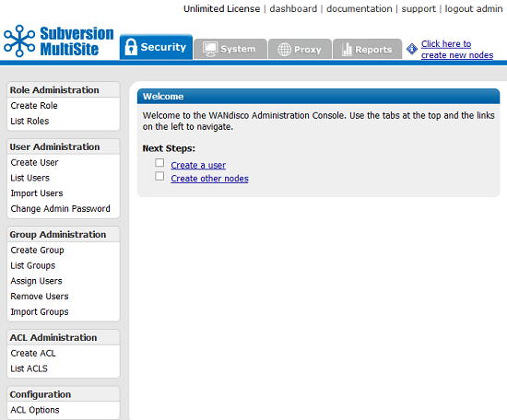
Task: Follow the Click here to create new nodes link
Action: [x=457, y=50]
